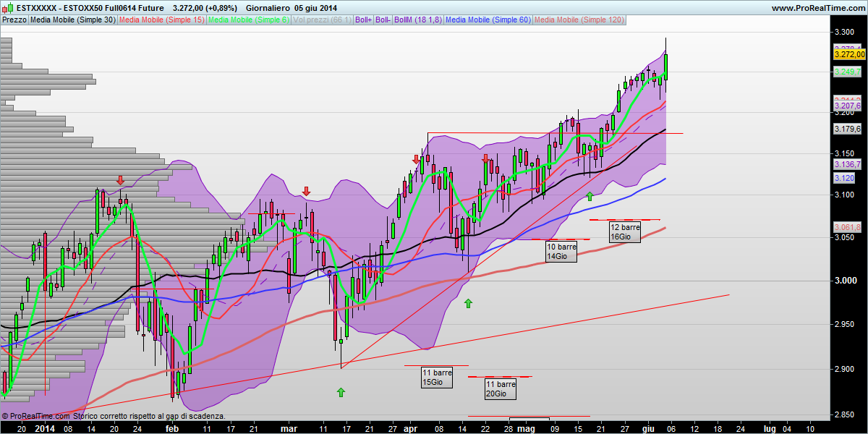Click the black 3.179,6 price tag

point(847,129)
